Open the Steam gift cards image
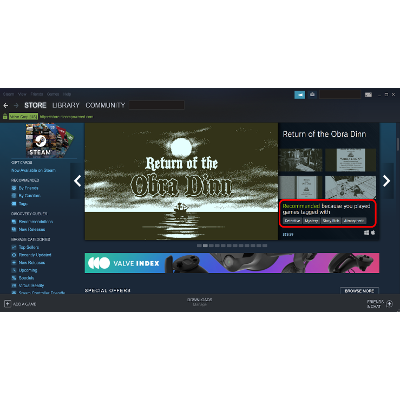Viewport: 400px width, 400px height. pos(50,140)
